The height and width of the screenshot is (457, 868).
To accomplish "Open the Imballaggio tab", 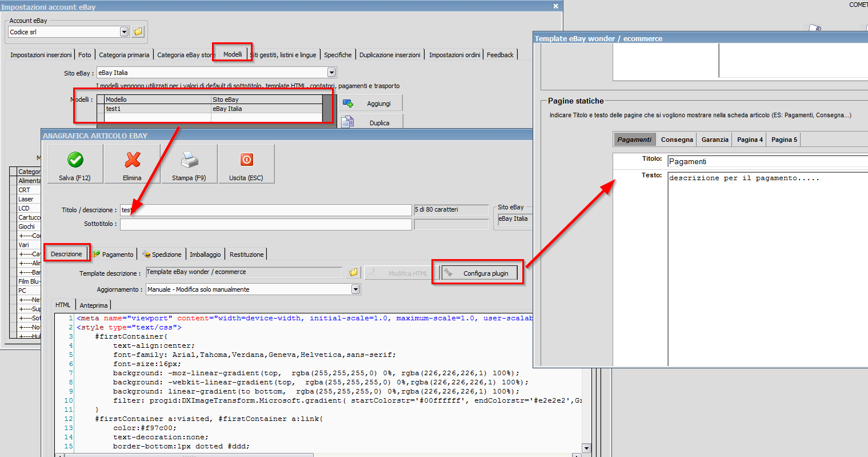I will 205,255.
